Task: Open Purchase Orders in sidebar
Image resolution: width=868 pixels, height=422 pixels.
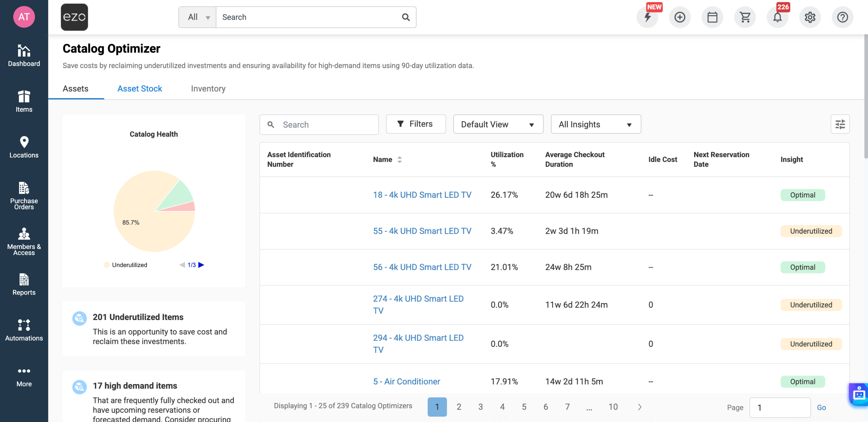Action: (24, 195)
